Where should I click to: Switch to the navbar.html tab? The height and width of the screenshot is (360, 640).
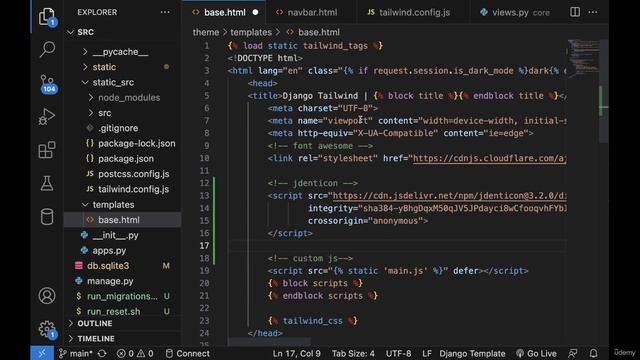312,13
